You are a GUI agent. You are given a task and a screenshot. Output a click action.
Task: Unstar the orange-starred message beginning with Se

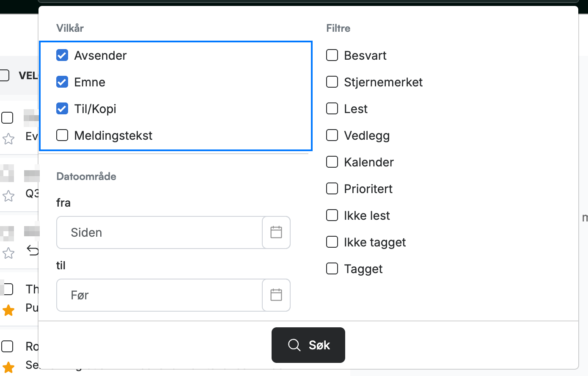click(x=8, y=367)
